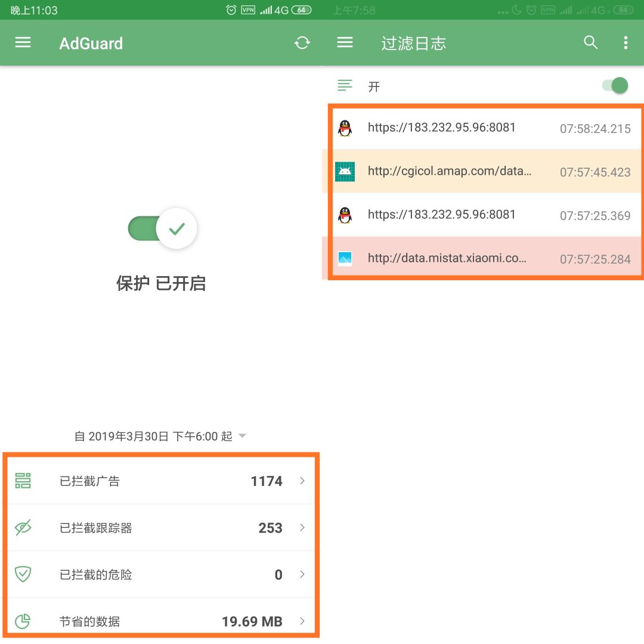Image resolution: width=644 pixels, height=644 pixels.
Task: Tap the saved data pie chart icon
Action: click(x=23, y=621)
